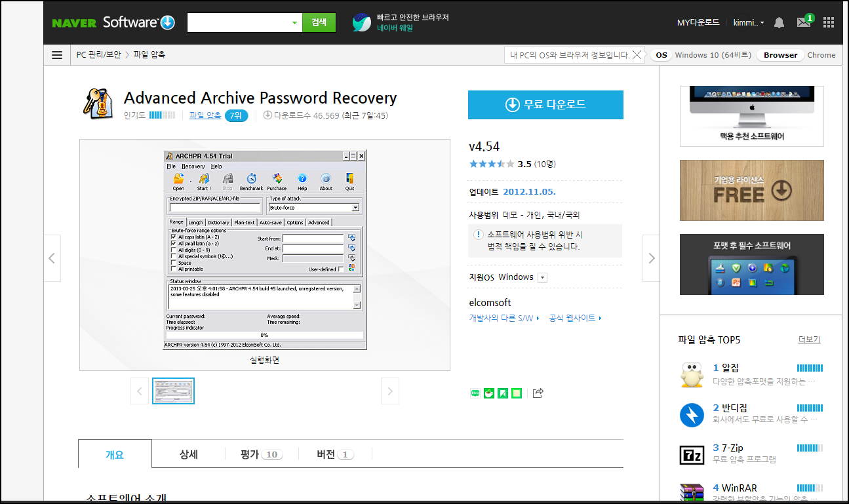The width and height of the screenshot is (849, 504).
Task: Open the hamburger category menu
Action: click(57, 55)
